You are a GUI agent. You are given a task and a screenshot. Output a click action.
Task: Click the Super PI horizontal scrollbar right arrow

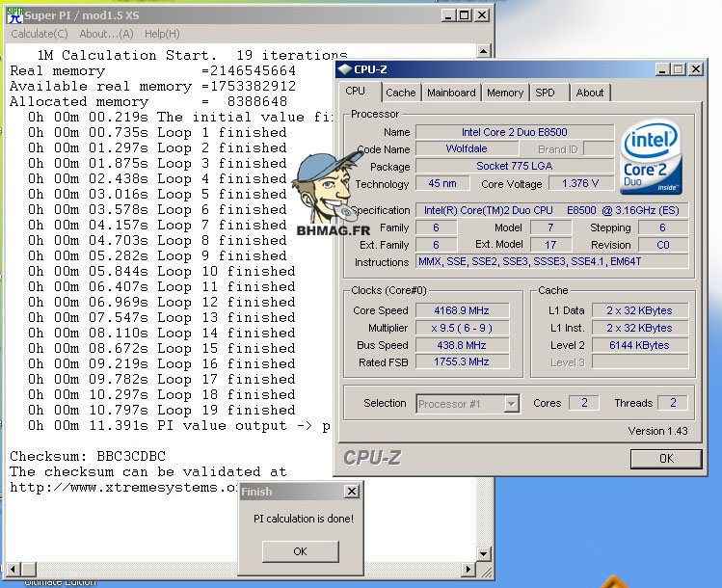[468, 569]
